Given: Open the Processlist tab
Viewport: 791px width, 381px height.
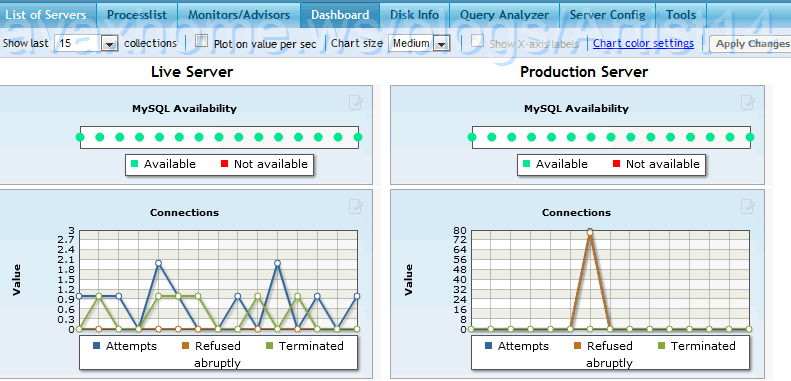Looking at the screenshot, I should pos(137,15).
